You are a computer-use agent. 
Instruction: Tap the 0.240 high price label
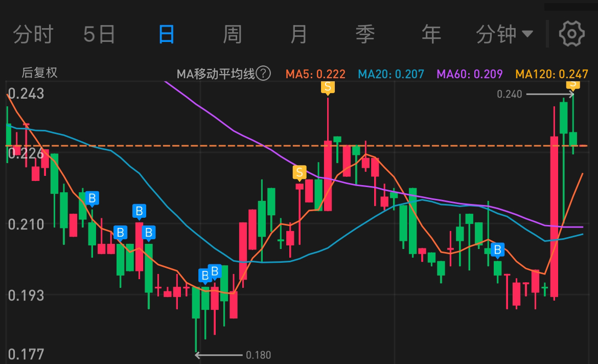[x=509, y=94]
